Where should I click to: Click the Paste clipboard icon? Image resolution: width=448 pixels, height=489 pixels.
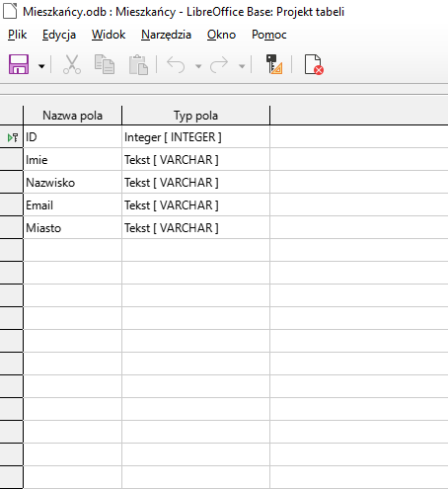pyautogui.click(x=138, y=64)
